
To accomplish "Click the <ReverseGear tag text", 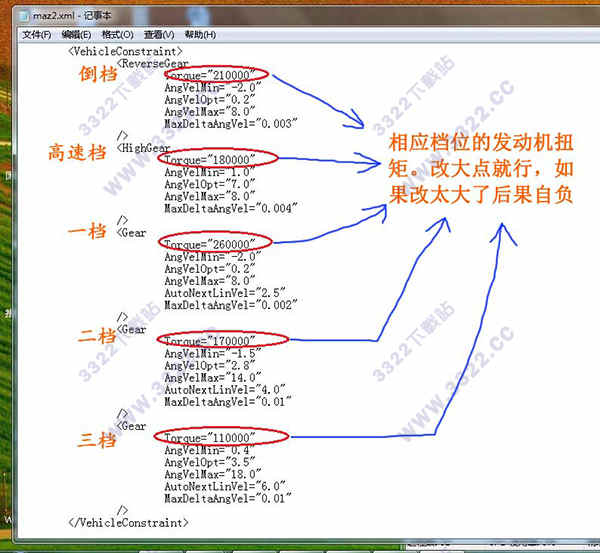I will (x=153, y=64).
